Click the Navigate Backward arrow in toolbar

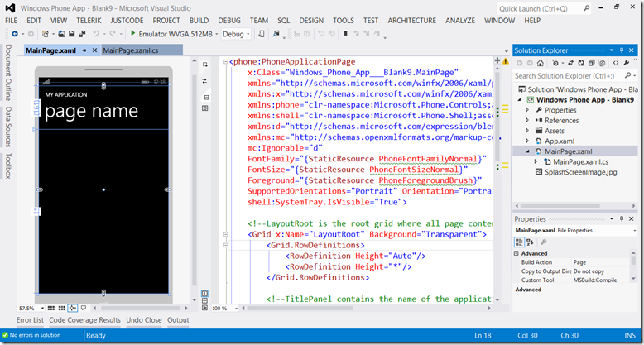click(15, 34)
